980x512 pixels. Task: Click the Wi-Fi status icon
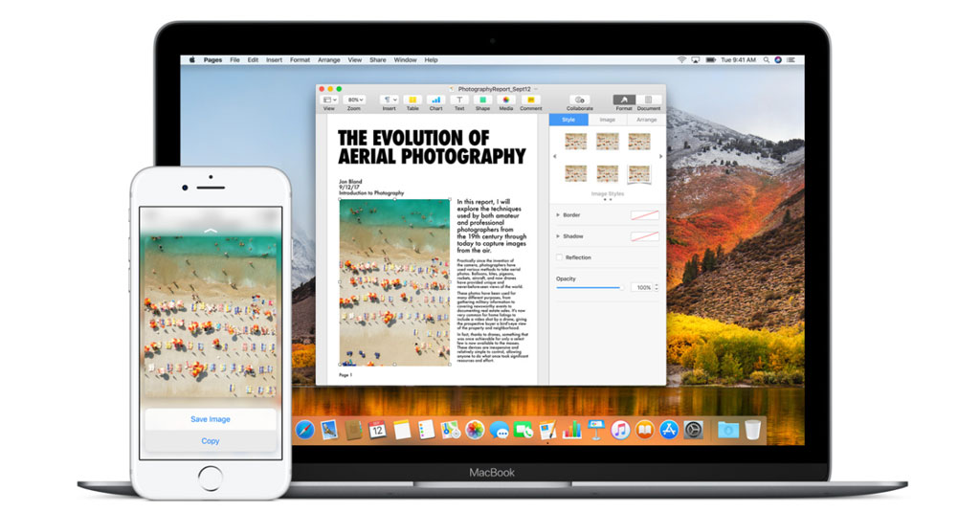click(x=681, y=60)
